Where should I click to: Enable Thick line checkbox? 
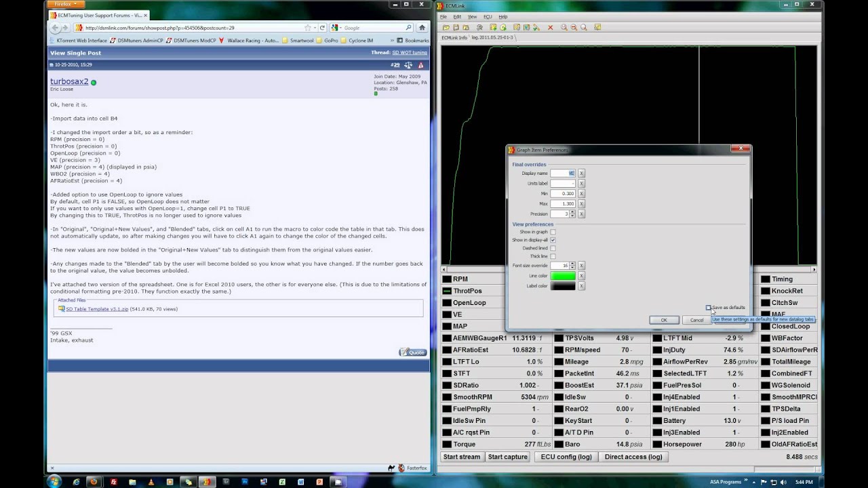tap(553, 256)
